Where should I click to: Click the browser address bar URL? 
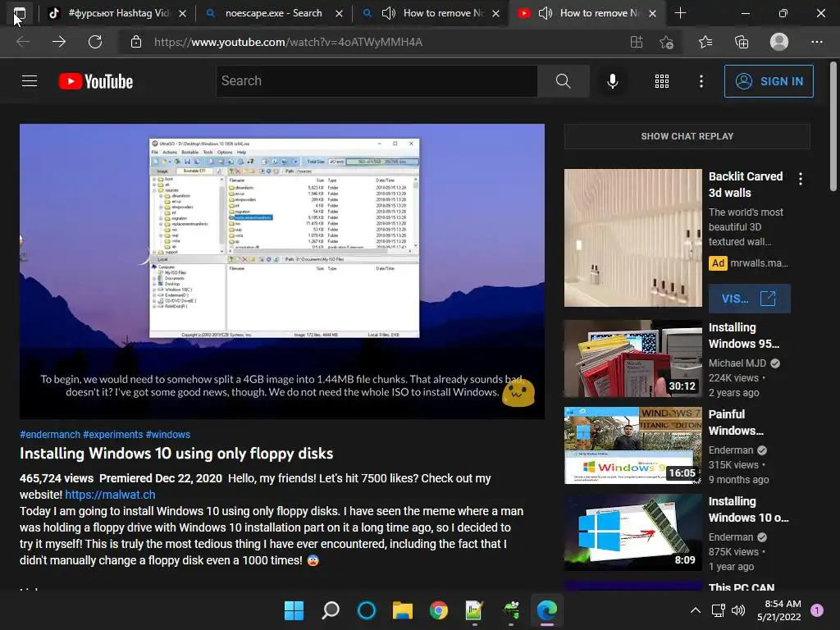coord(288,42)
